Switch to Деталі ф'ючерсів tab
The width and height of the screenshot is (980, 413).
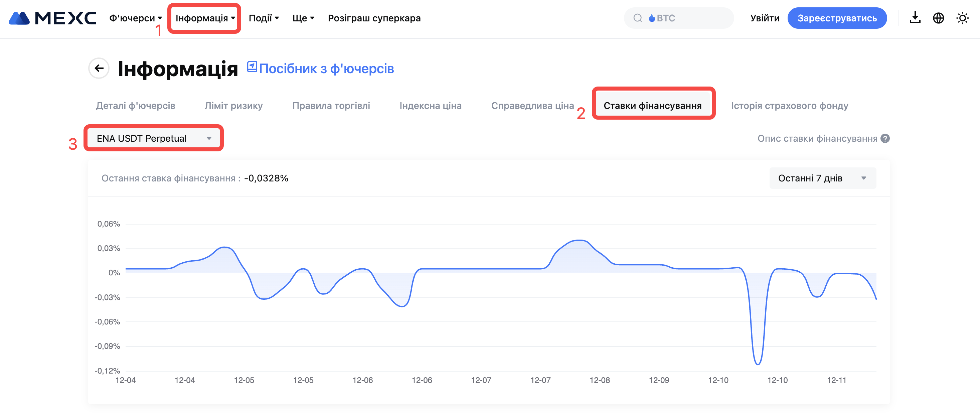click(135, 106)
